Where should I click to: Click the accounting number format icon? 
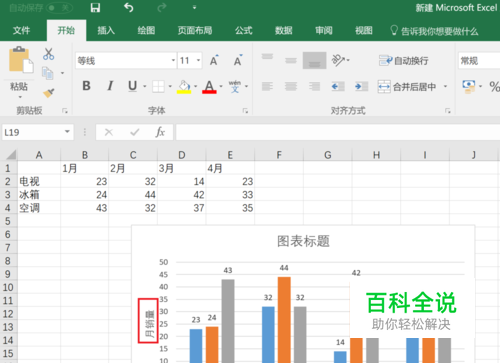pos(469,86)
